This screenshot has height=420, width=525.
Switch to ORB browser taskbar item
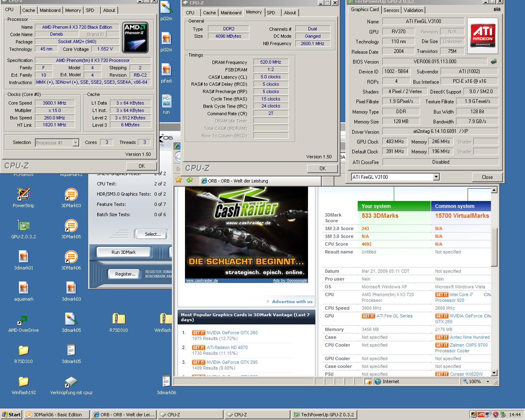coord(123,415)
